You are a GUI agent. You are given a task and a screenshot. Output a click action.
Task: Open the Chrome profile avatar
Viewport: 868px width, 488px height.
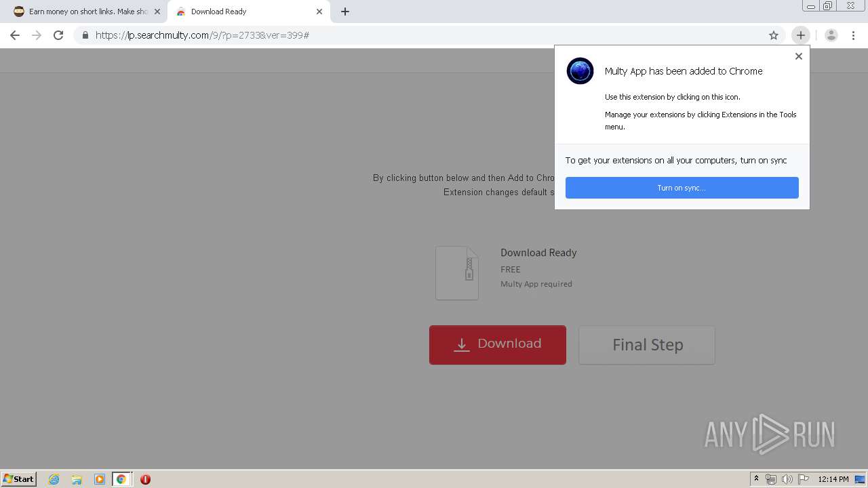[831, 35]
